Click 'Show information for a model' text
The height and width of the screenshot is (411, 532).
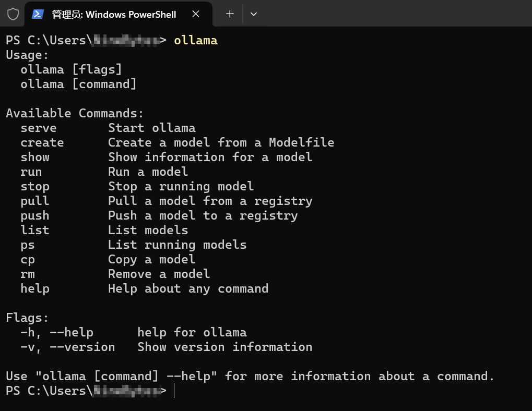click(210, 157)
